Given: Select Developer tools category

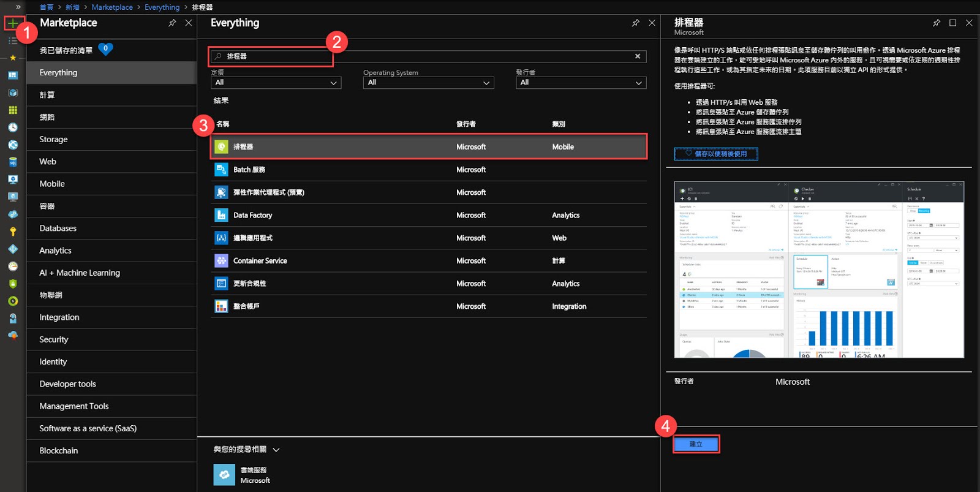Looking at the screenshot, I should [x=111, y=384].
